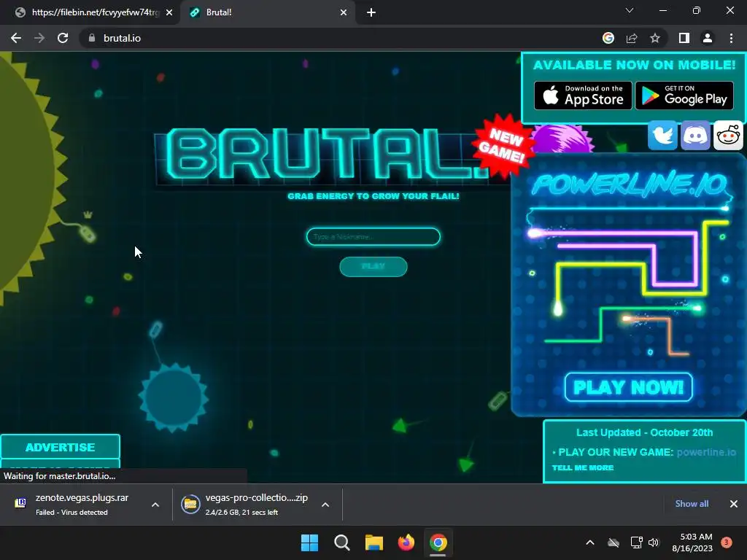
Task: Open the Discord social link
Action: pyautogui.click(x=695, y=136)
